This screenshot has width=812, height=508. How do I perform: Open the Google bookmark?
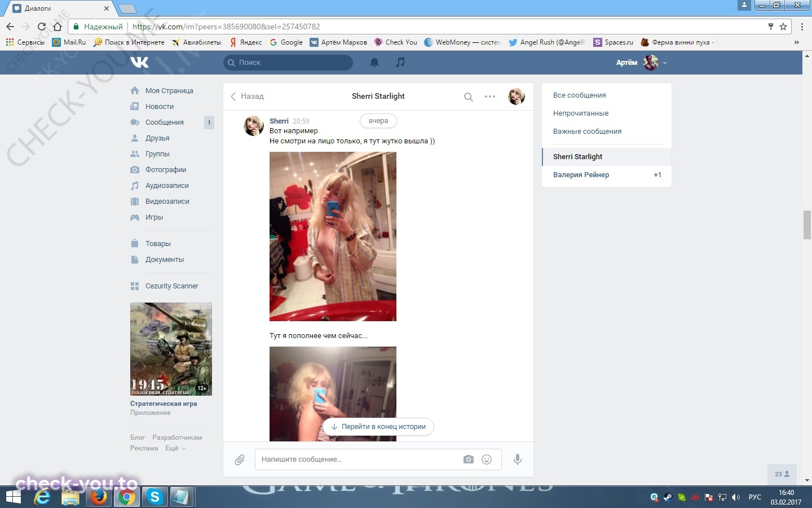coord(286,42)
